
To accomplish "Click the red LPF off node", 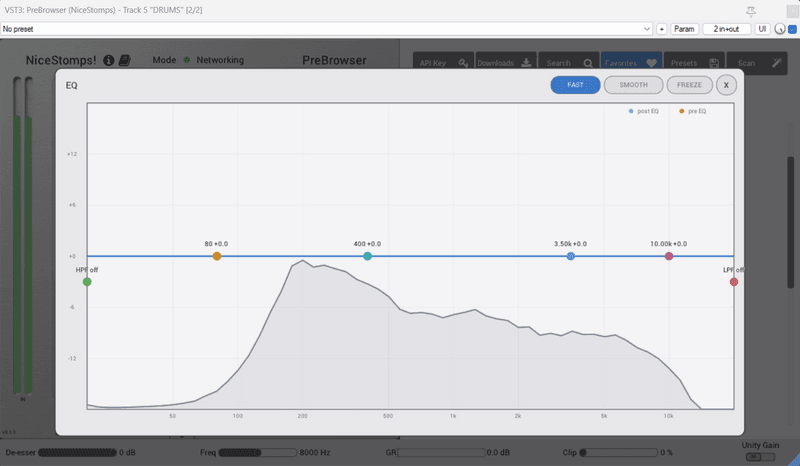I will coord(734,282).
